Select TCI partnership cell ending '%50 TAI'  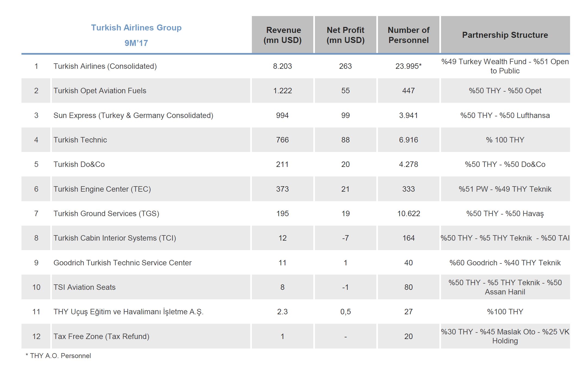(505, 238)
